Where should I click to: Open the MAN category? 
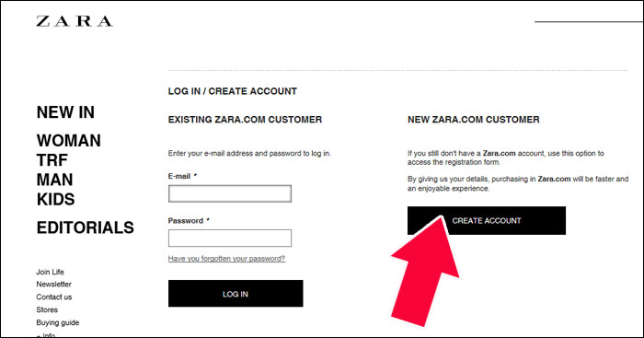(x=54, y=180)
